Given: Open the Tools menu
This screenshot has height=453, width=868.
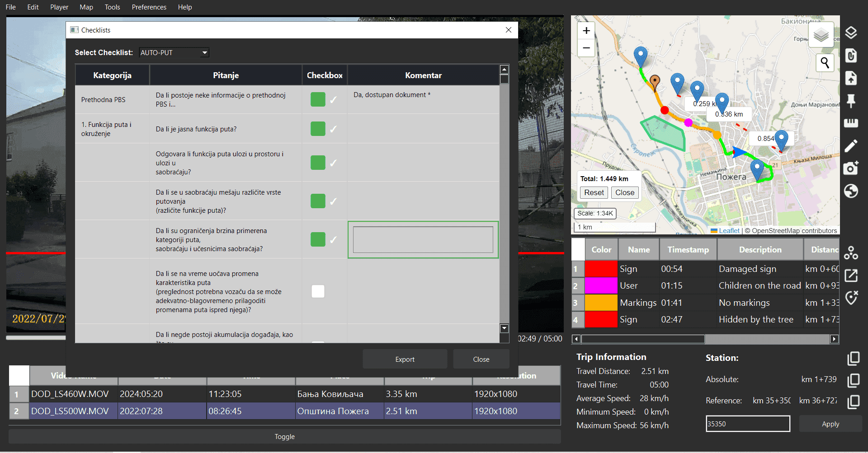Looking at the screenshot, I should coord(112,7).
